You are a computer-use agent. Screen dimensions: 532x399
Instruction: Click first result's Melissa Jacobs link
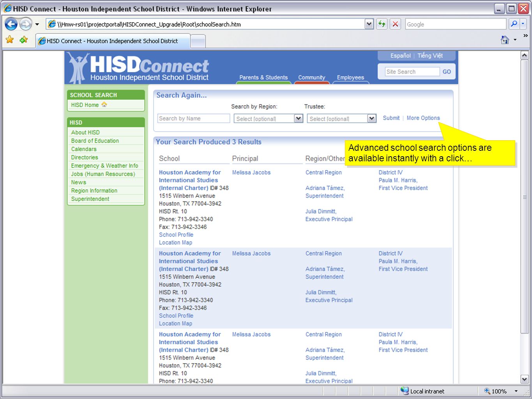[251, 172]
